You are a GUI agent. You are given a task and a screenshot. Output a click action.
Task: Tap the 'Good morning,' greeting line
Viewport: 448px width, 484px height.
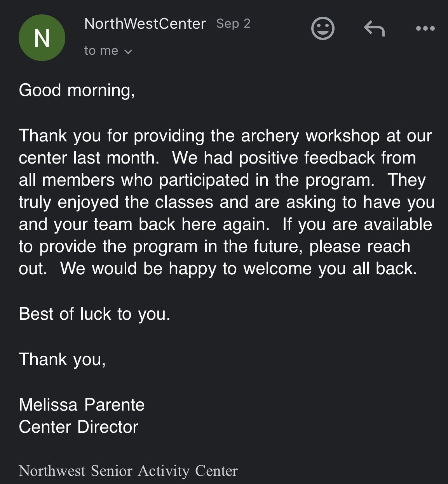[77, 91]
